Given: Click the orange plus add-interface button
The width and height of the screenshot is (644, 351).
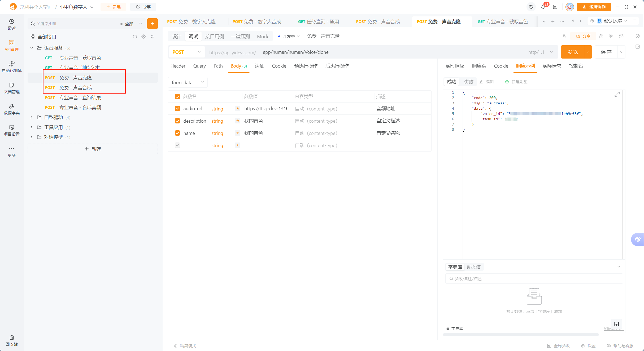Looking at the screenshot, I should [153, 24].
